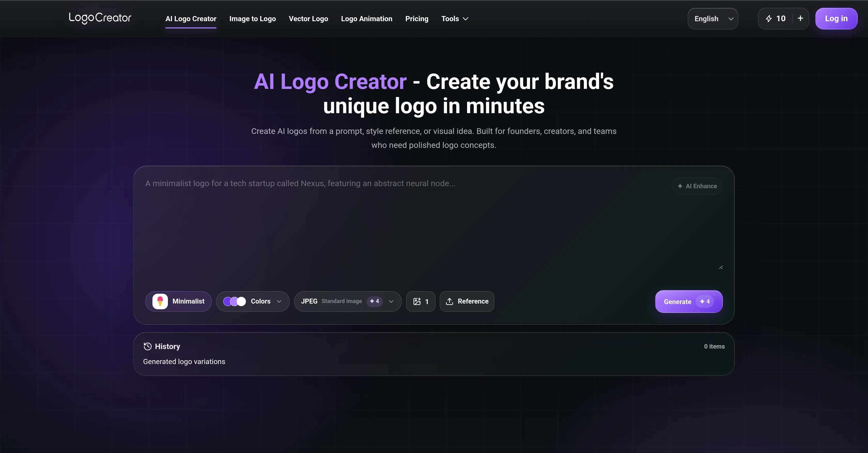868x453 pixels.
Task: Expand the Tools menu chevron
Action: tap(465, 19)
